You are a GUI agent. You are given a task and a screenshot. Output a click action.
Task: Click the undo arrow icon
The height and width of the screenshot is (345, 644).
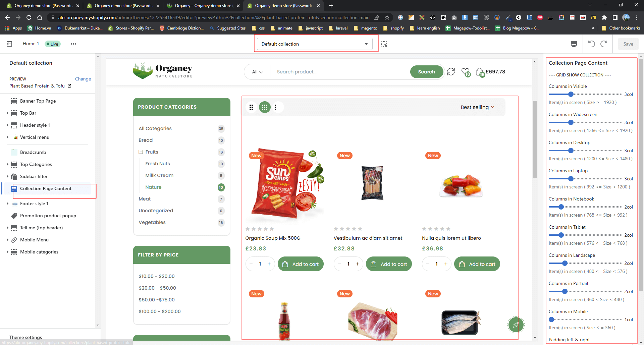click(591, 44)
